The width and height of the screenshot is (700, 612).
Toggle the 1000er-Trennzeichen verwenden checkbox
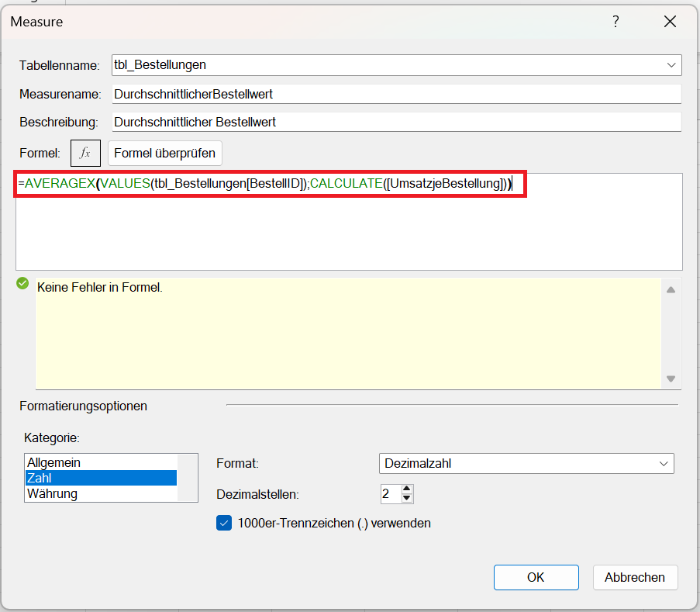coord(224,523)
